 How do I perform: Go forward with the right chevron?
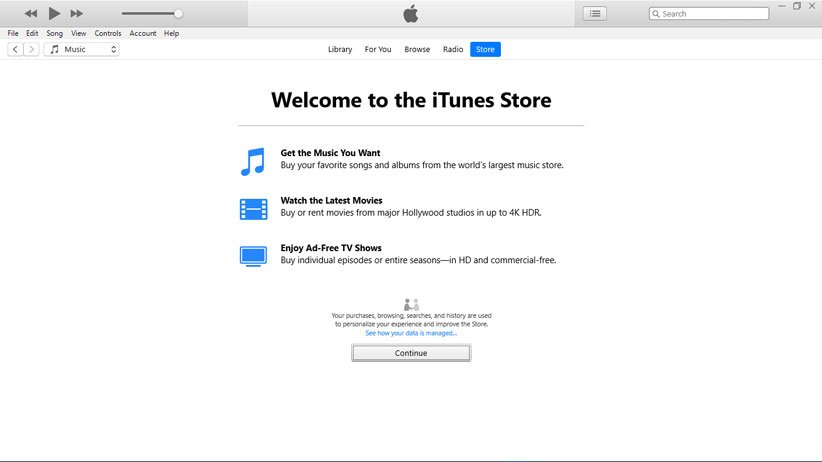click(32, 49)
